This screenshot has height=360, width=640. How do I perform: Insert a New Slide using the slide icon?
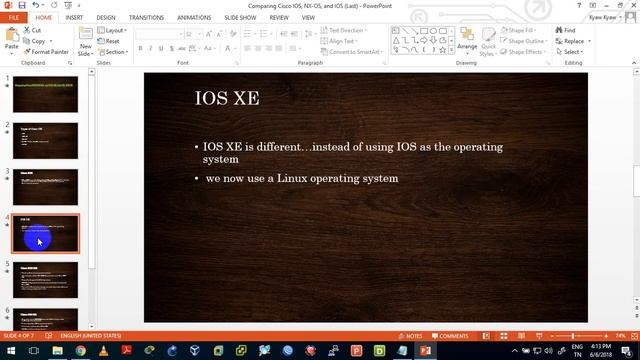(x=86, y=34)
